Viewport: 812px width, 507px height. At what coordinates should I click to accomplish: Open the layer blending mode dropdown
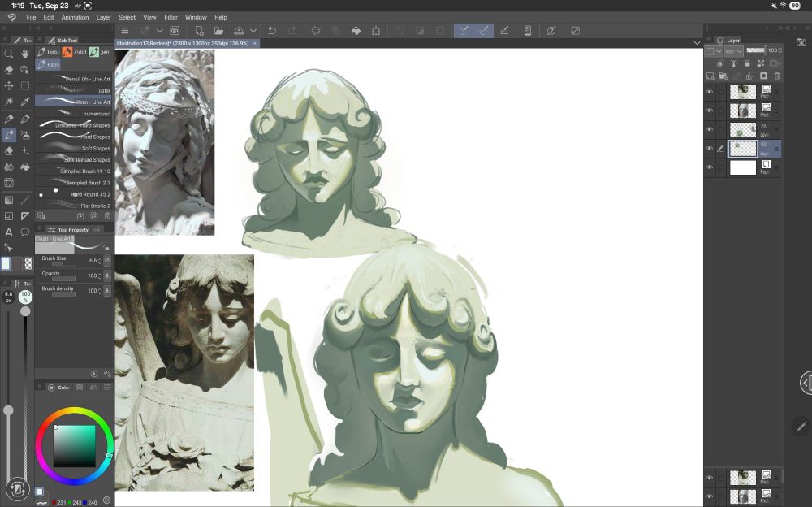pyautogui.click(x=734, y=51)
